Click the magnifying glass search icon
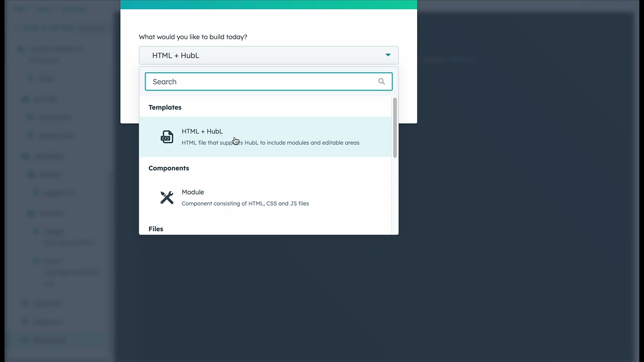Viewport: 644px width, 362px height. pyautogui.click(x=381, y=81)
